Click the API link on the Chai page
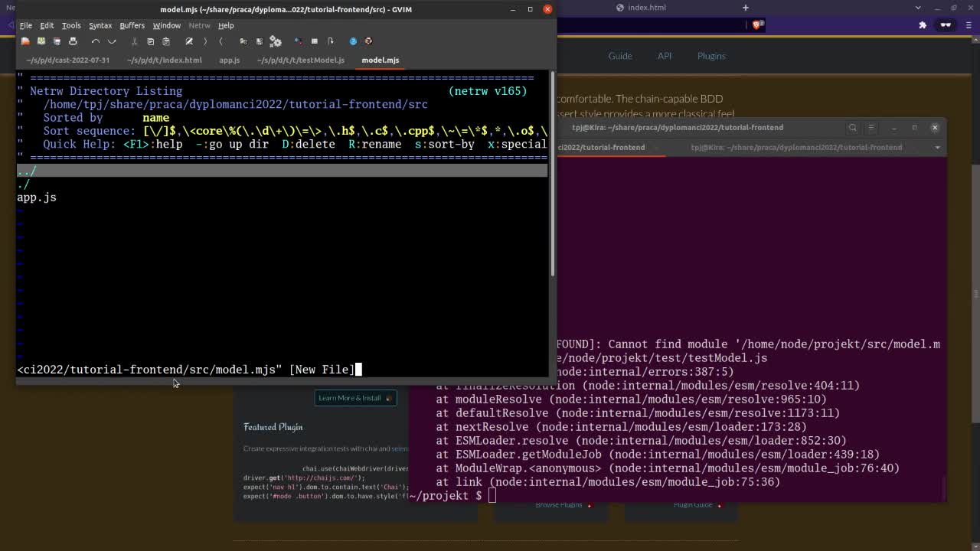Viewport: 980px width, 551px height. coord(665,56)
